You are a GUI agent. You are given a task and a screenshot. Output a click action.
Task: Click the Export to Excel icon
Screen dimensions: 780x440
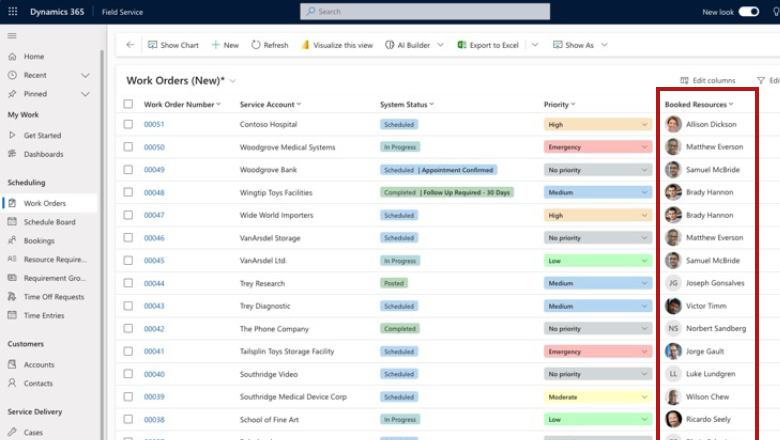click(462, 45)
